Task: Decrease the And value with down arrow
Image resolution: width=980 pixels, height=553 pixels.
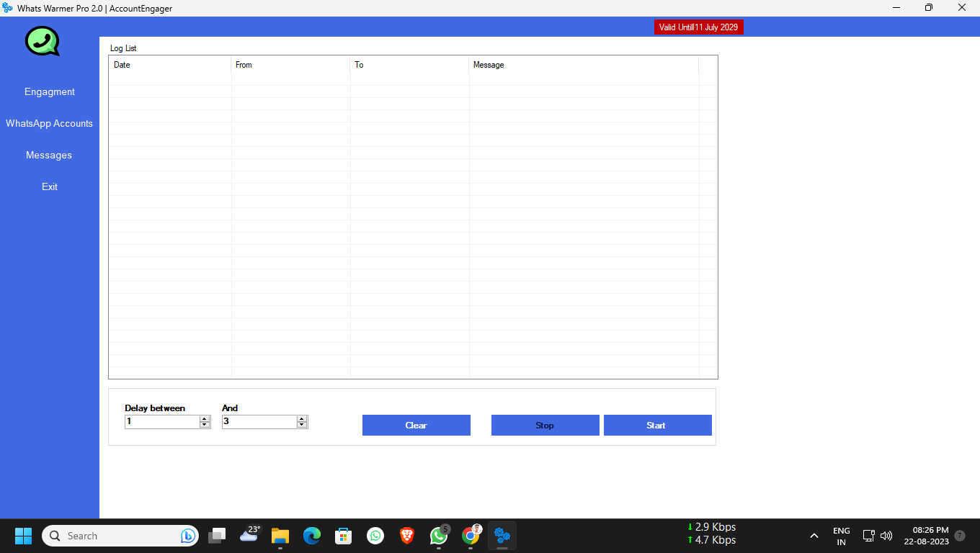Action: pyautogui.click(x=302, y=425)
